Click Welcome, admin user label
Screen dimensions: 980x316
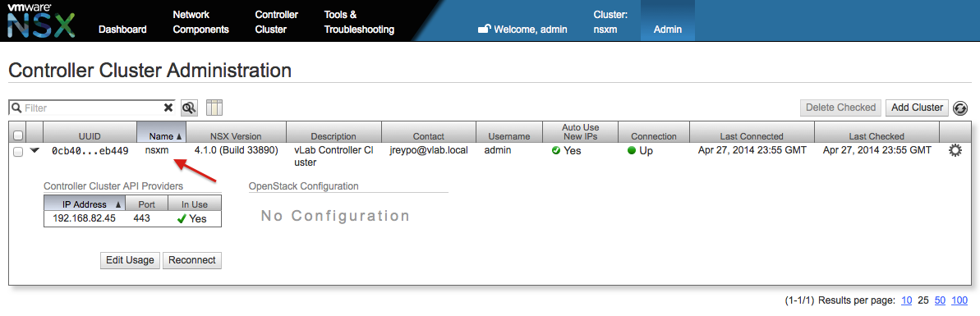531,29
